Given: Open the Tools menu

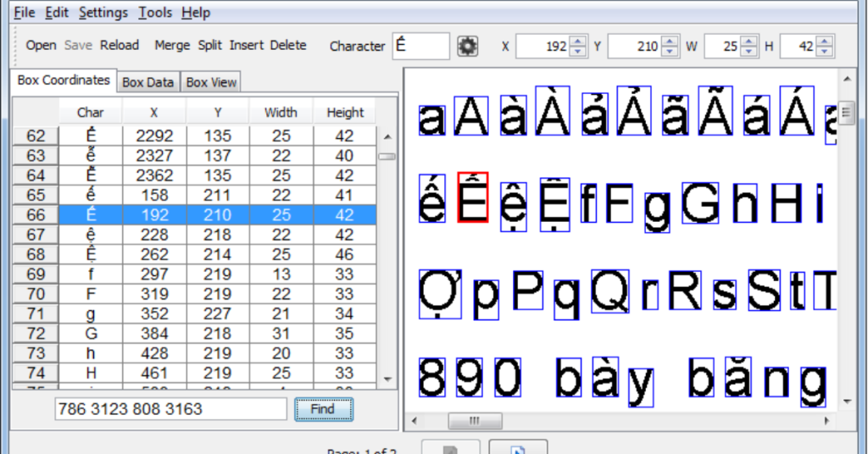Looking at the screenshot, I should 155,13.
